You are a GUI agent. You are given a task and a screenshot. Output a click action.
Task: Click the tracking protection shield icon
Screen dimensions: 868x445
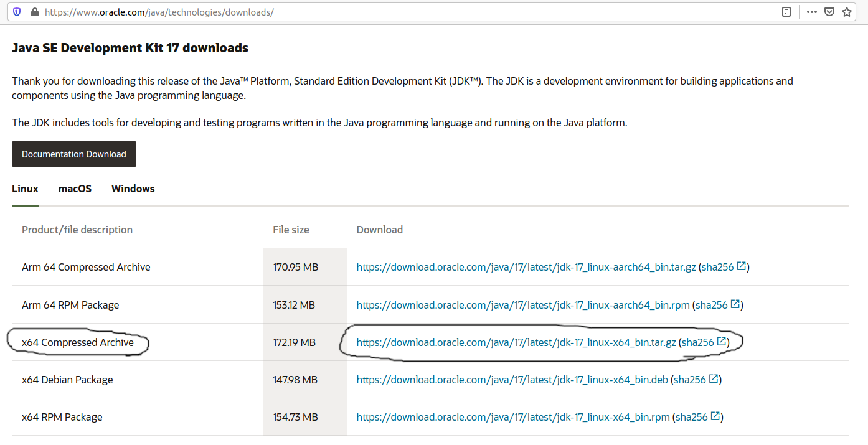17,12
